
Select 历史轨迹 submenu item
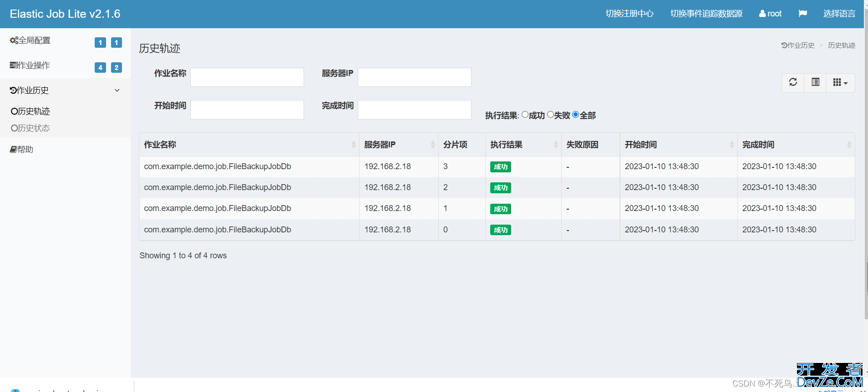[30, 111]
